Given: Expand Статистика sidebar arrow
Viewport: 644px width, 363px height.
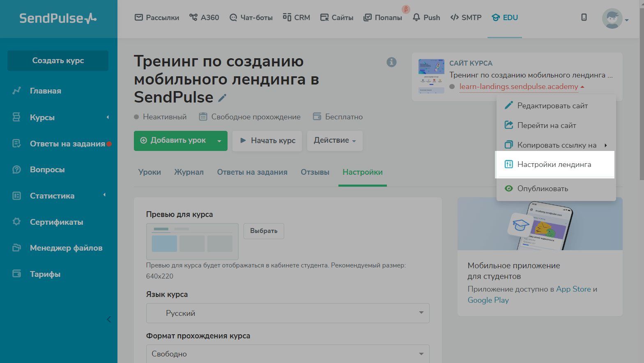Looking at the screenshot, I should point(104,195).
